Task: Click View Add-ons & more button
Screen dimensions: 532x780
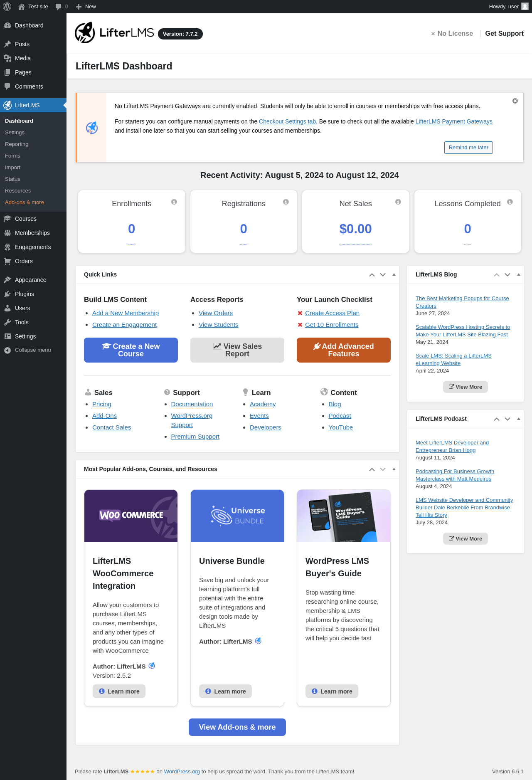Action: (x=237, y=727)
